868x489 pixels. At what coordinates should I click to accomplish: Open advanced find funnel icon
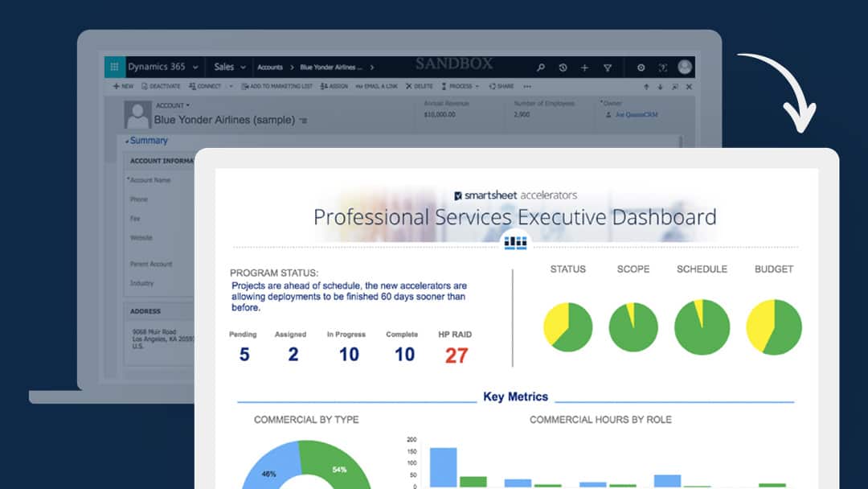pyautogui.click(x=608, y=68)
